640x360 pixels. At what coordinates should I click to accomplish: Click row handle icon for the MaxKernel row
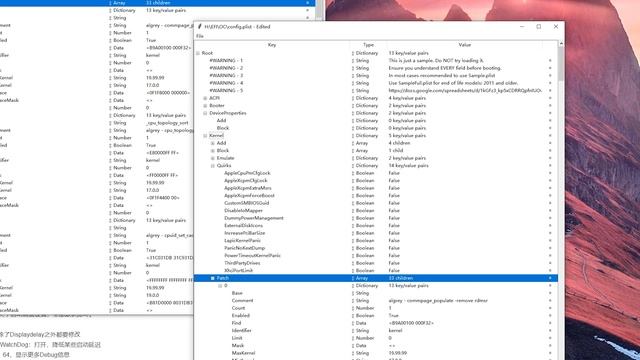550,353
